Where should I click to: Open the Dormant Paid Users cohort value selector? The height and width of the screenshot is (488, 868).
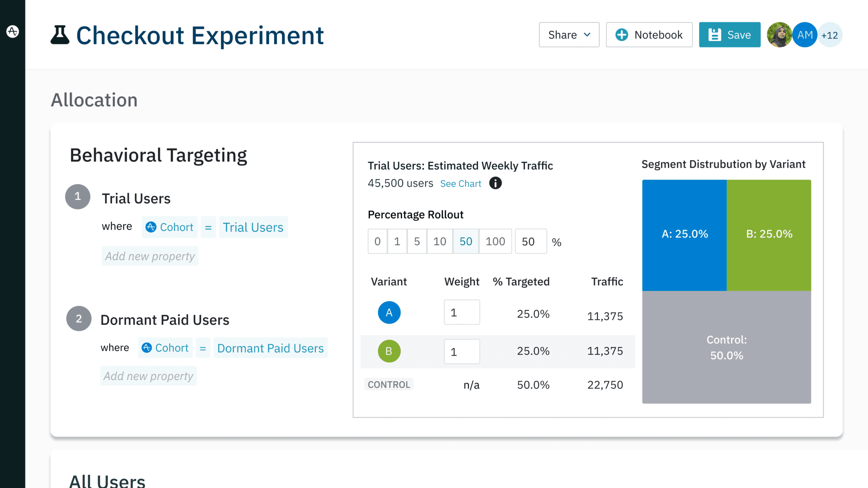click(270, 348)
